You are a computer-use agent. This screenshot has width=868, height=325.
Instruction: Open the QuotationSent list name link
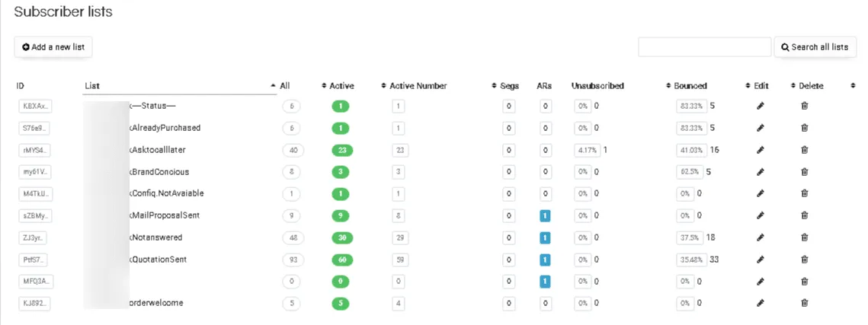(159, 260)
